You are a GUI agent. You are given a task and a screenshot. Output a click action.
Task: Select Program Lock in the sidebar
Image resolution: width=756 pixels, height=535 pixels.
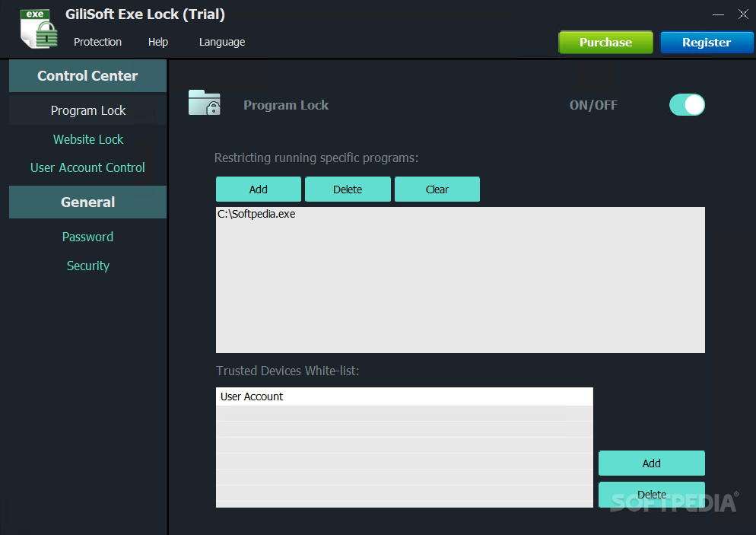[x=87, y=110]
